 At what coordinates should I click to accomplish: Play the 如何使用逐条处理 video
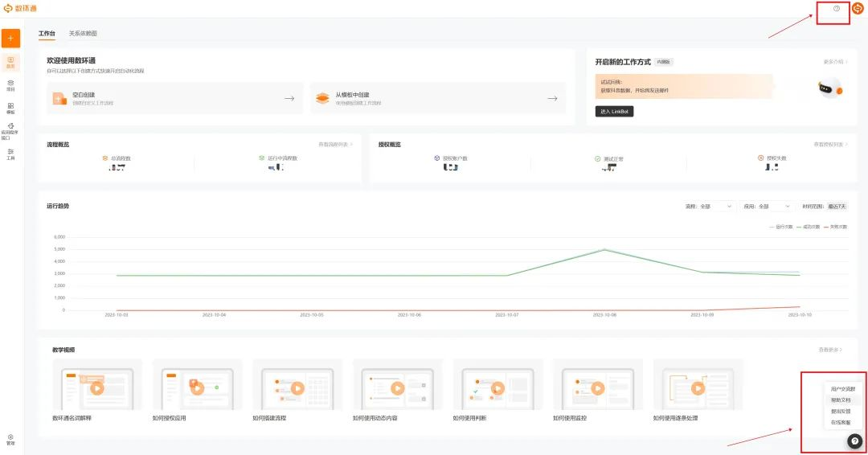coord(698,388)
